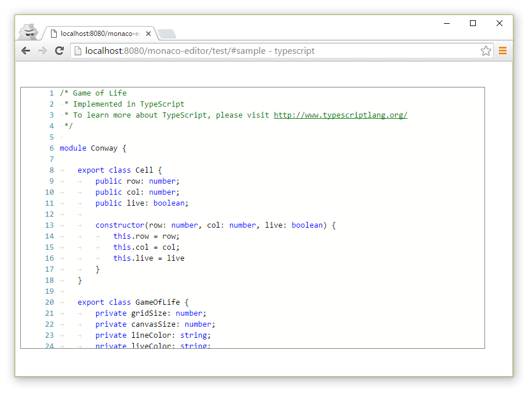Open the typescriptlang.org link in the comment
This screenshot has height=398, width=532.
pyautogui.click(x=340, y=115)
